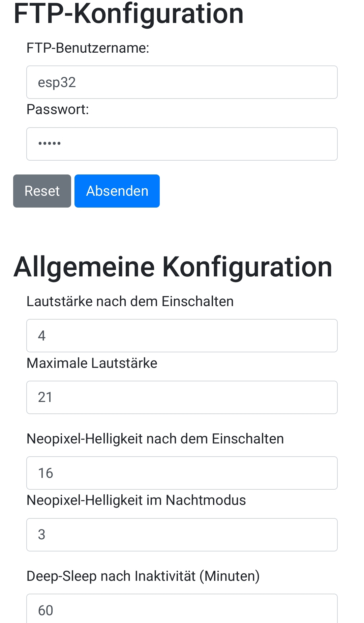This screenshot has height=623, width=364.
Task: Focus the FTP-Benutzername input field
Action: point(182,82)
